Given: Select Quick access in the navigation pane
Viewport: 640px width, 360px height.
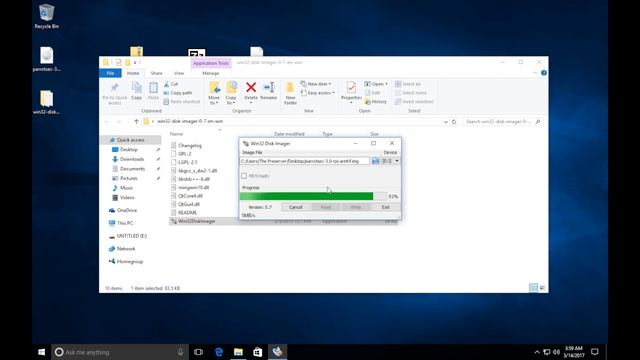Looking at the screenshot, I should click(131, 140).
